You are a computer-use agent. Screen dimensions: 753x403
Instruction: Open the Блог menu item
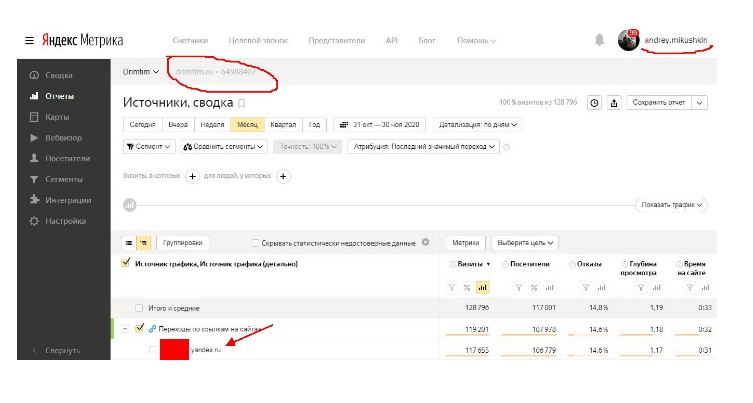(426, 41)
